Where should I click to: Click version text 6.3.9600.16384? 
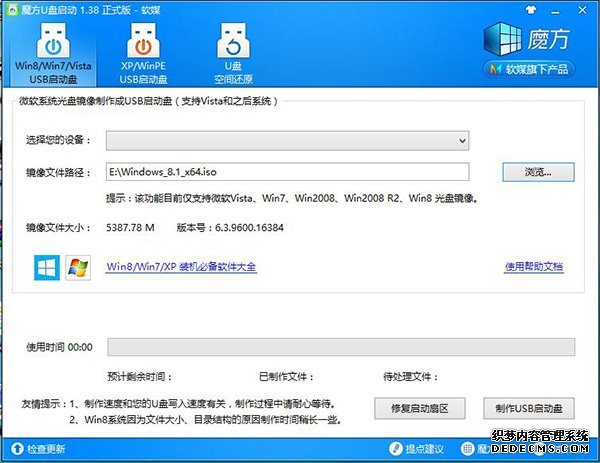click(249, 228)
